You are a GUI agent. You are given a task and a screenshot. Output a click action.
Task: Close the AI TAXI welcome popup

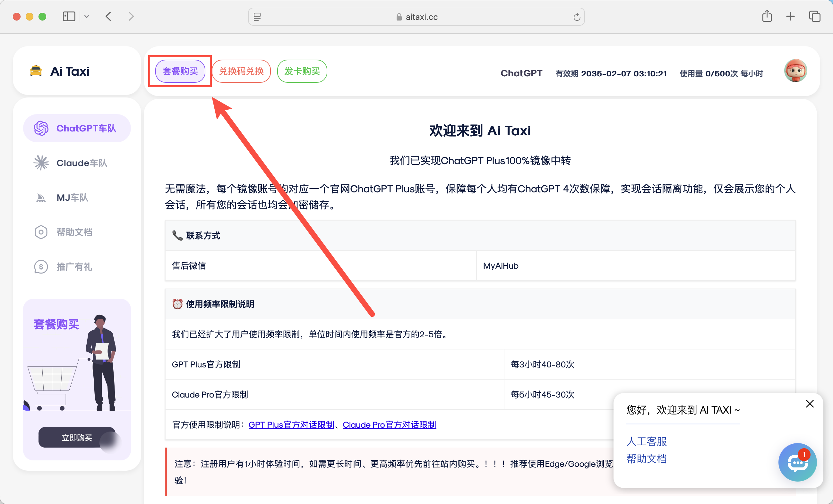click(809, 404)
